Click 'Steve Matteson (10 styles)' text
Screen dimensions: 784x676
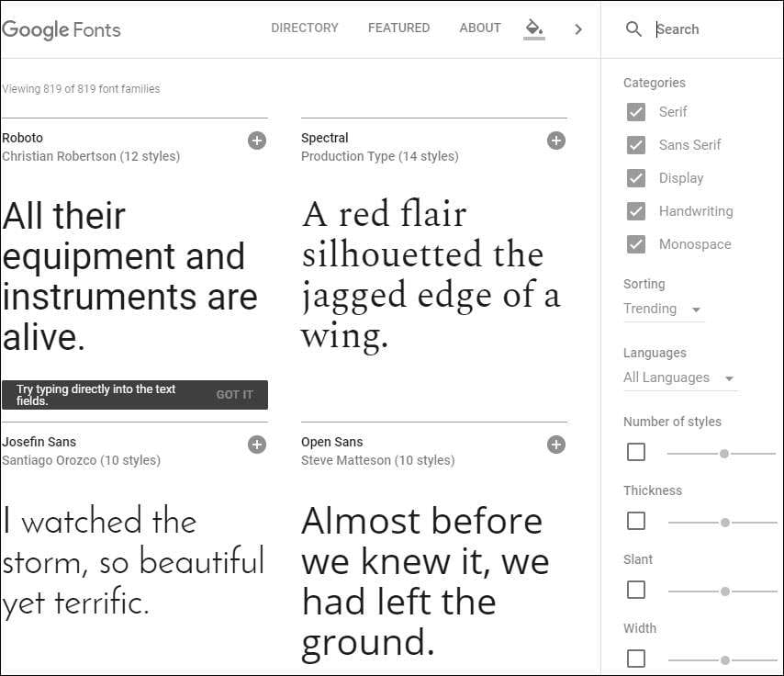pos(377,460)
